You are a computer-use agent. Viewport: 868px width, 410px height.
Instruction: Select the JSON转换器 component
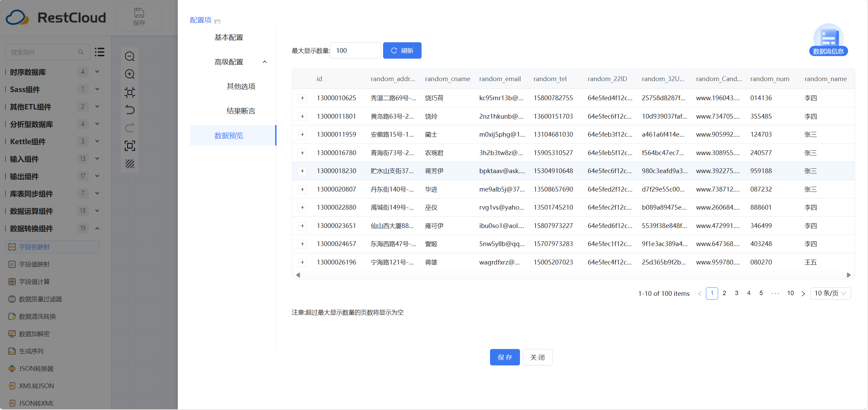(31, 368)
